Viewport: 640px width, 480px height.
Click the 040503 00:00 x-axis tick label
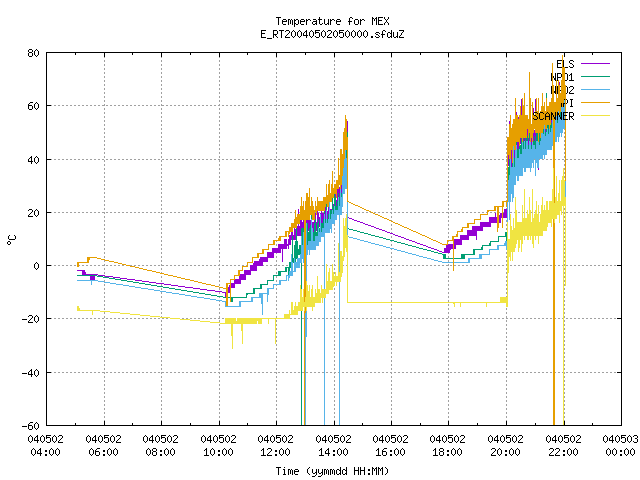(620, 446)
